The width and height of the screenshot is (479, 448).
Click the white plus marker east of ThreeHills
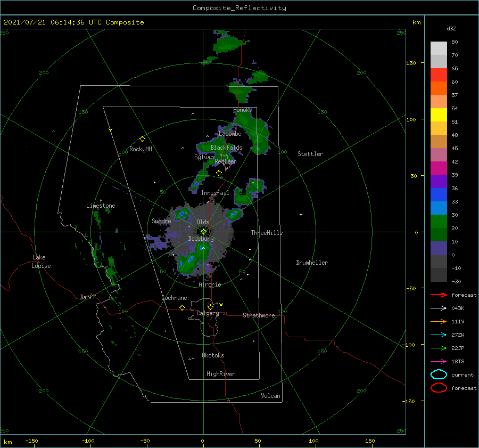pyautogui.click(x=301, y=214)
